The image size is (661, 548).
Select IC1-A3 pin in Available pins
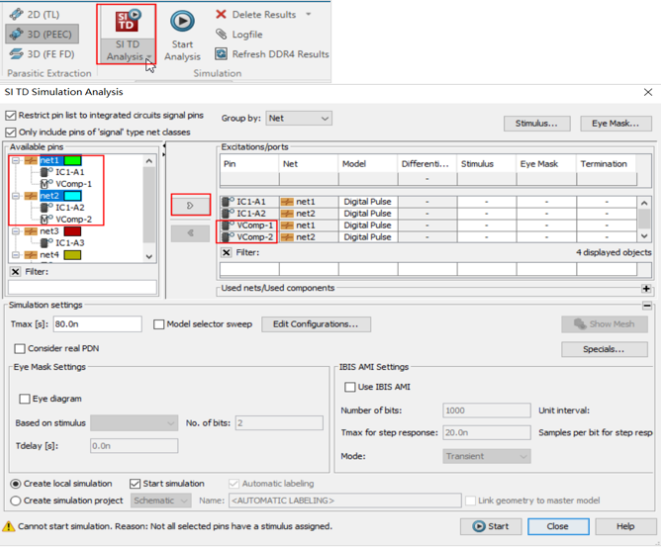(x=70, y=243)
